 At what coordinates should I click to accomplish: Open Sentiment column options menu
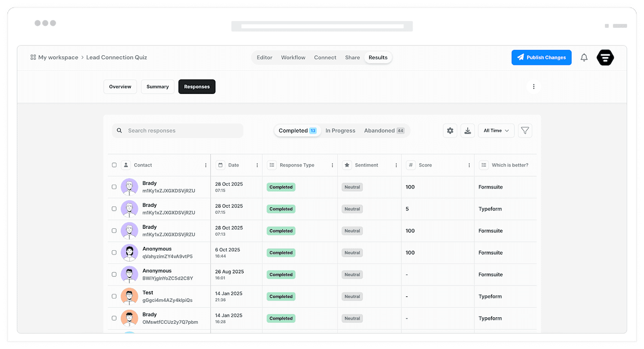[x=396, y=165]
